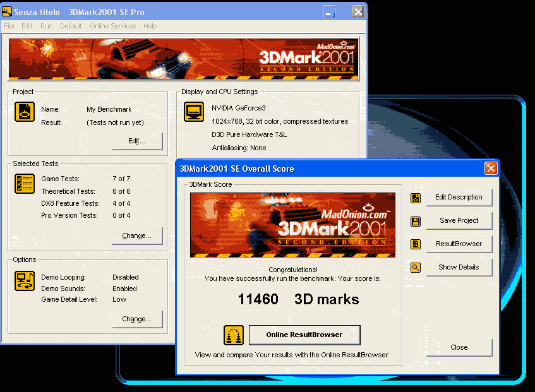Launch the Online ResultBrowser button
This screenshot has width=535, height=392.
pos(304,335)
